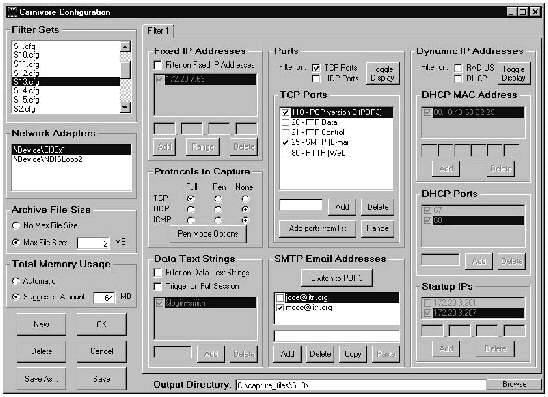Click Add ports from list button

pyautogui.click(x=317, y=229)
